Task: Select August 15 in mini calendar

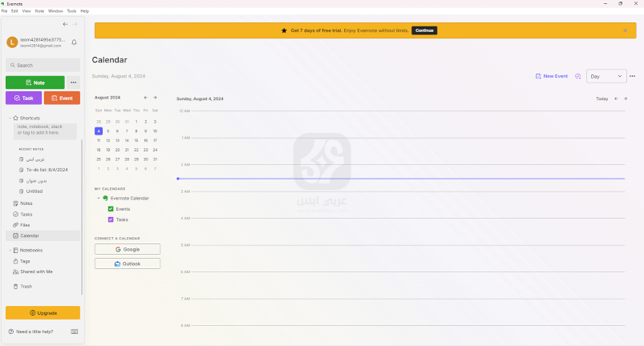Action: coord(136,141)
